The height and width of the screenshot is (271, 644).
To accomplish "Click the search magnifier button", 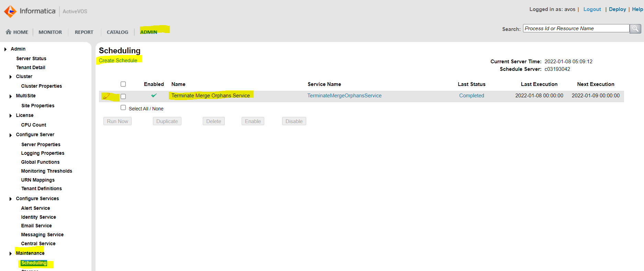I will (x=635, y=29).
